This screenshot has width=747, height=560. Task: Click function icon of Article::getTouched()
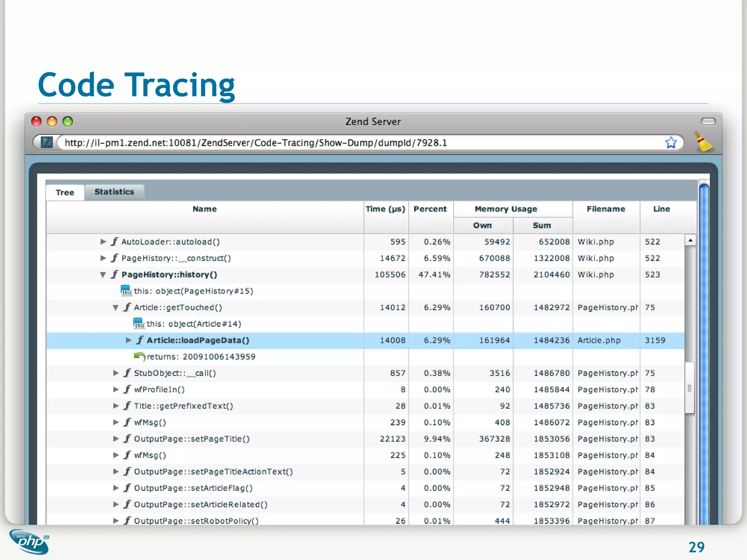[127, 307]
